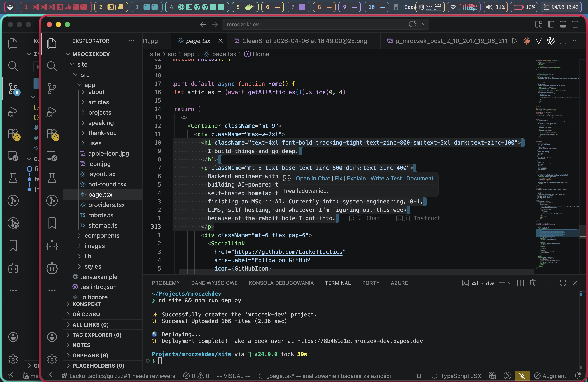Screen dimensions: 588x382
Task: Split the editor using the split icon
Action: pos(563,41)
